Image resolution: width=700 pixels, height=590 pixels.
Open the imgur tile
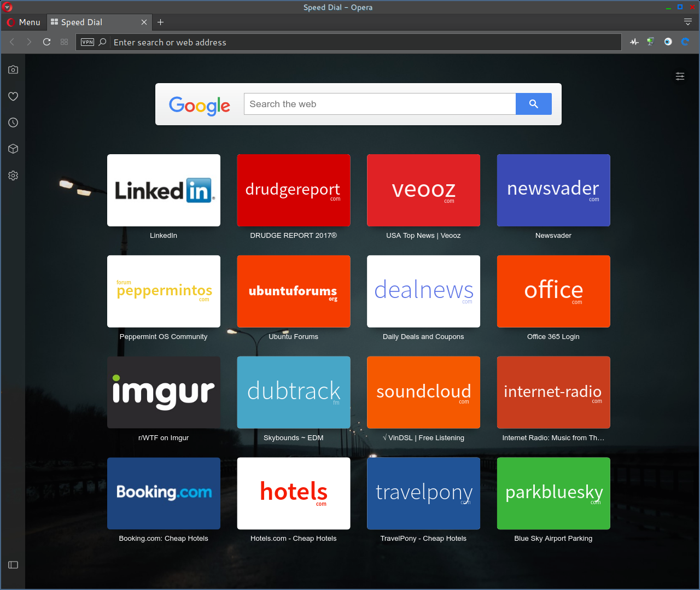(x=164, y=393)
